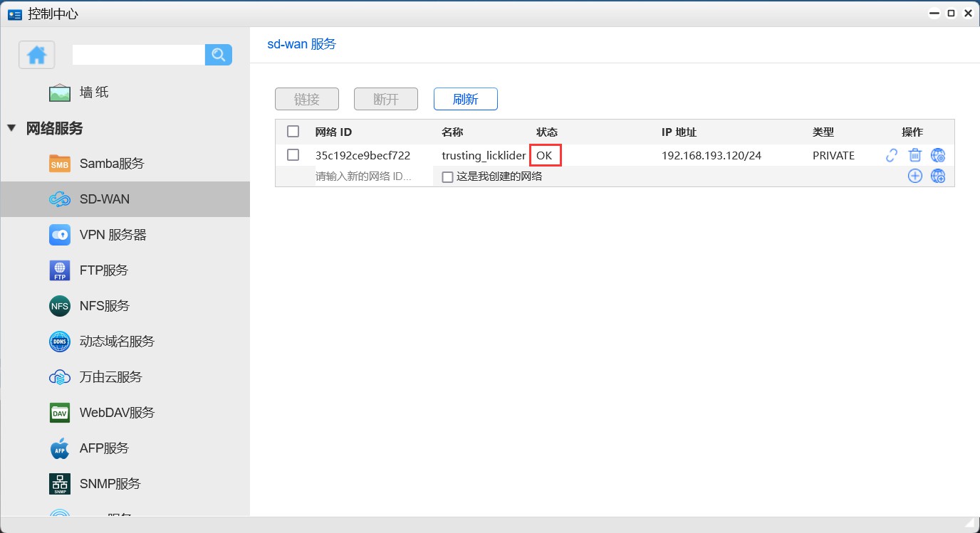Image resolution: width=980 pixels, height=533 pixels.
Task: Click the globe settings icon for trusting_licklider
Action: click(938, 154)
